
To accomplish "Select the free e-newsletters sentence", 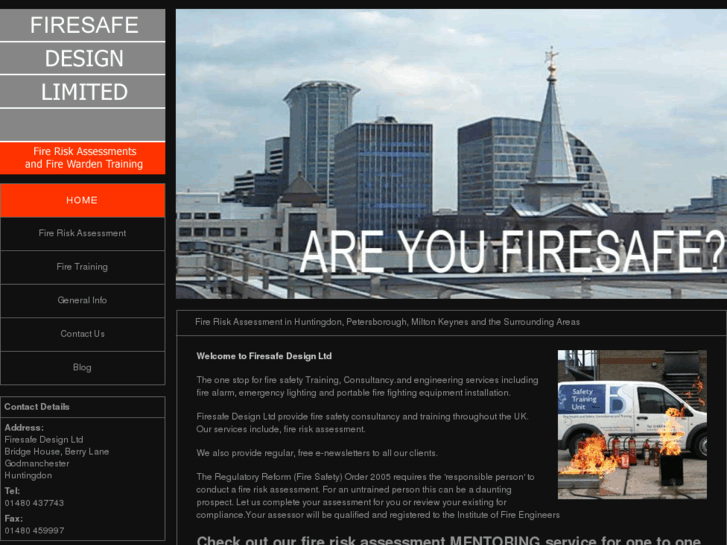I will pos(317,453).
